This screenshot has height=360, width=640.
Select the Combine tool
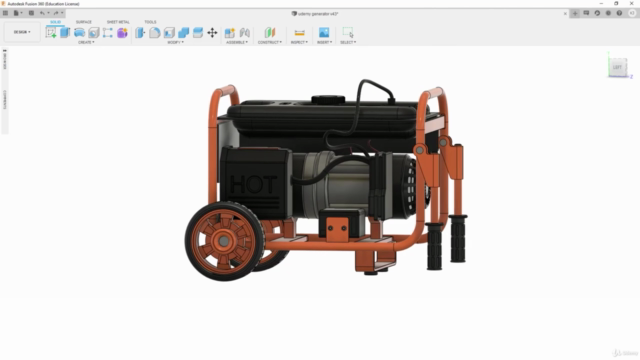pyautogui.click(x=183, y=33)
